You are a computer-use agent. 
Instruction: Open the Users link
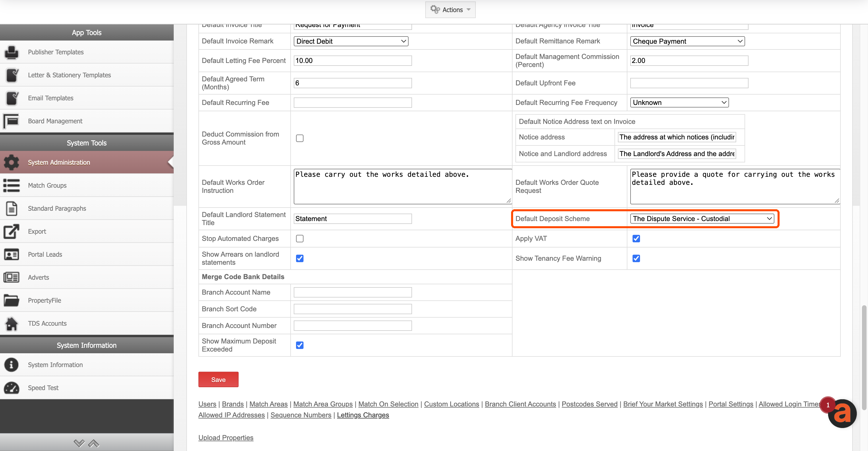[207, 404]
